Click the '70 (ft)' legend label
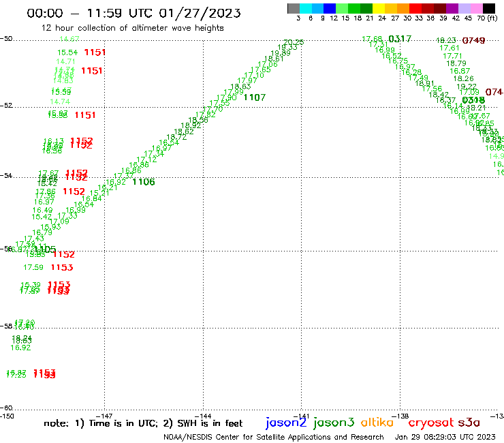504x443 pixels. click(x=487, y=18)
